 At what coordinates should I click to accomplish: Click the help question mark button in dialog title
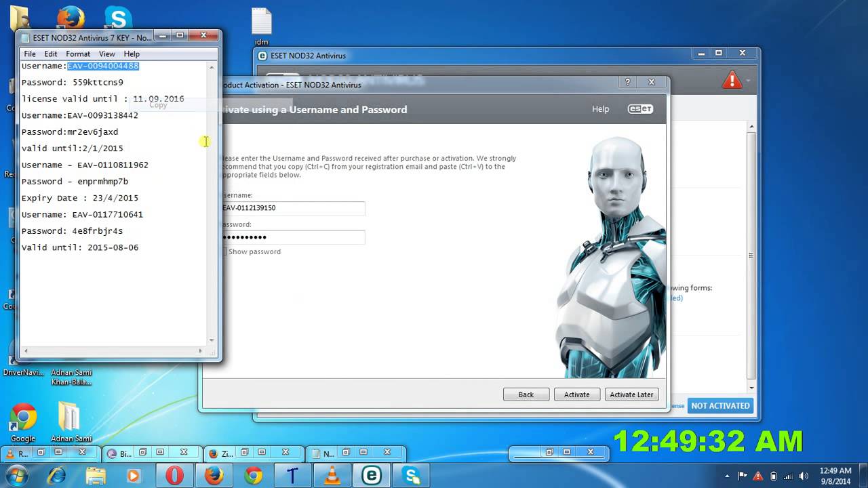628,82
